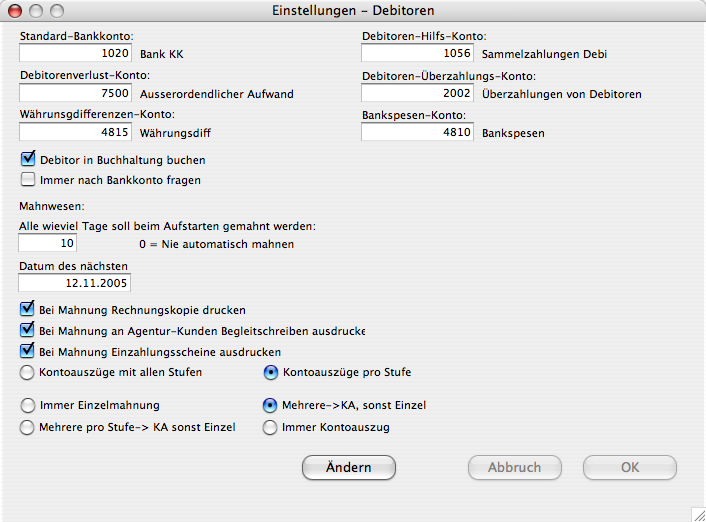Focus the Debitoren-Überzahlungs-Konto field
Viewport: 706px width, 522px height.
click(x=418, y=93)
